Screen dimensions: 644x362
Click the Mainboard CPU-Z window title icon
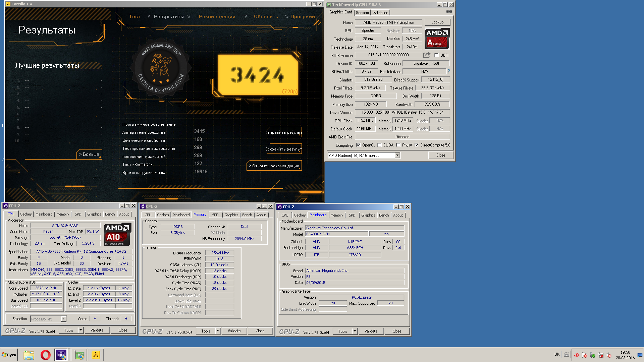[x=279, y=207]
